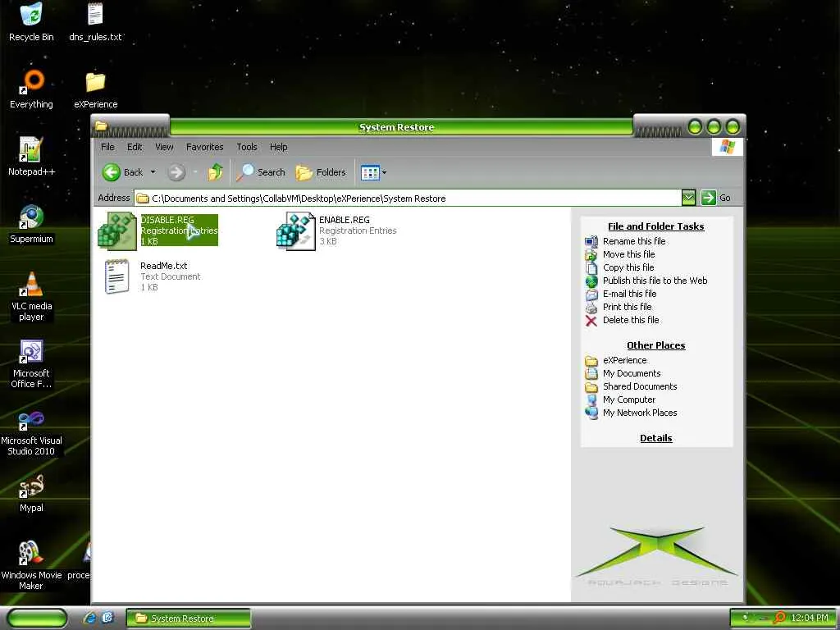Select the ENABLE.REG registry file icon
Screen dimensions: 840x630
(295, 231)
